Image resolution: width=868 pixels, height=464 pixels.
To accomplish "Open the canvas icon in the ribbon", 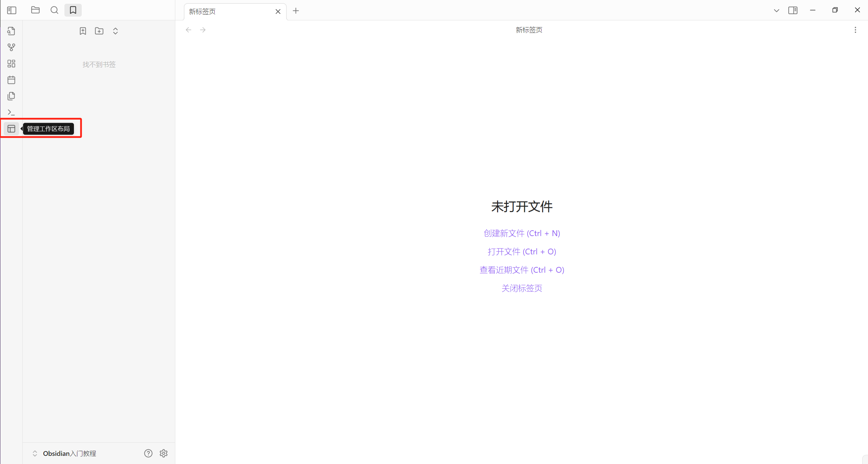I will 11,64.
